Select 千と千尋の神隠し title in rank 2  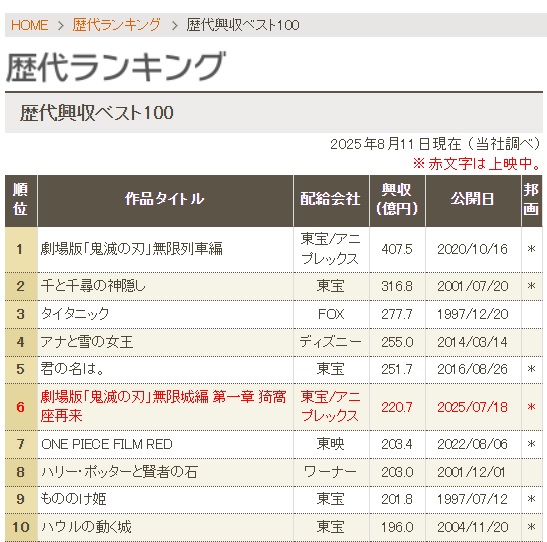click(93, 286)
